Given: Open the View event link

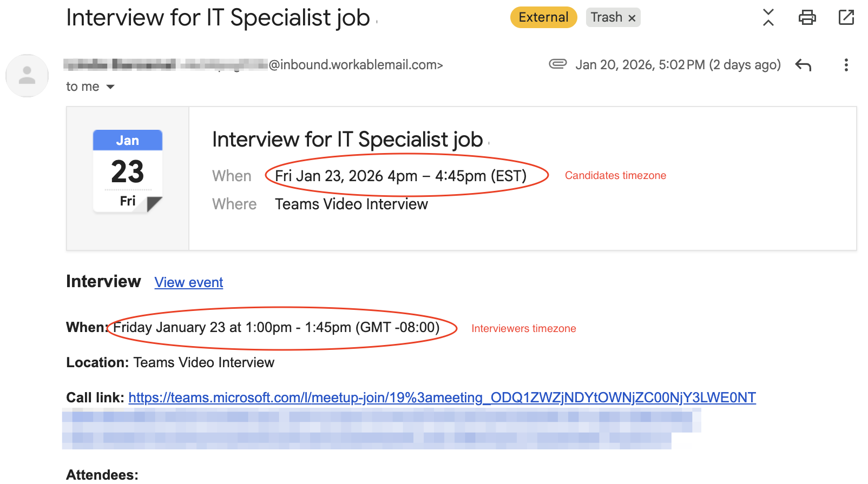Looking at the screenshot, I should (x=189, y=282).
